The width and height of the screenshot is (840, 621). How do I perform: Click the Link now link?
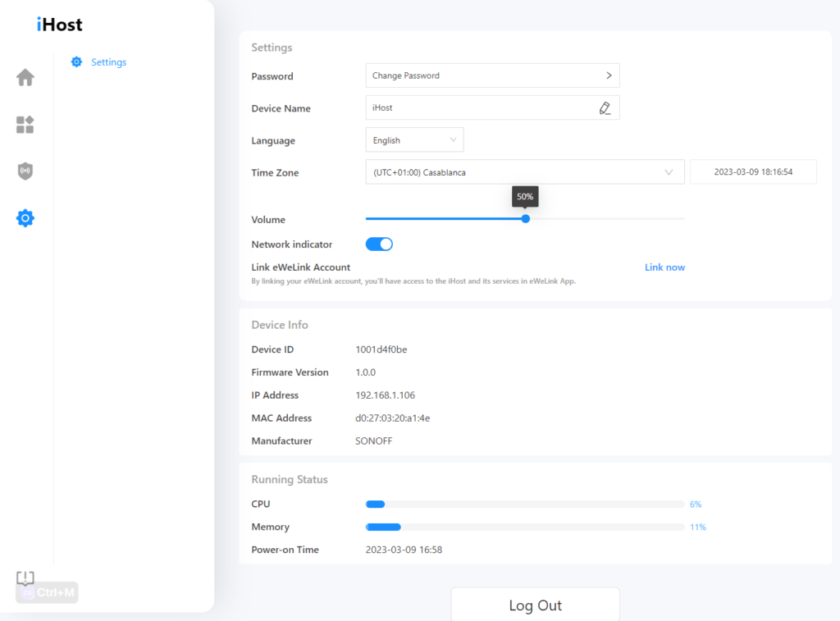664,267
